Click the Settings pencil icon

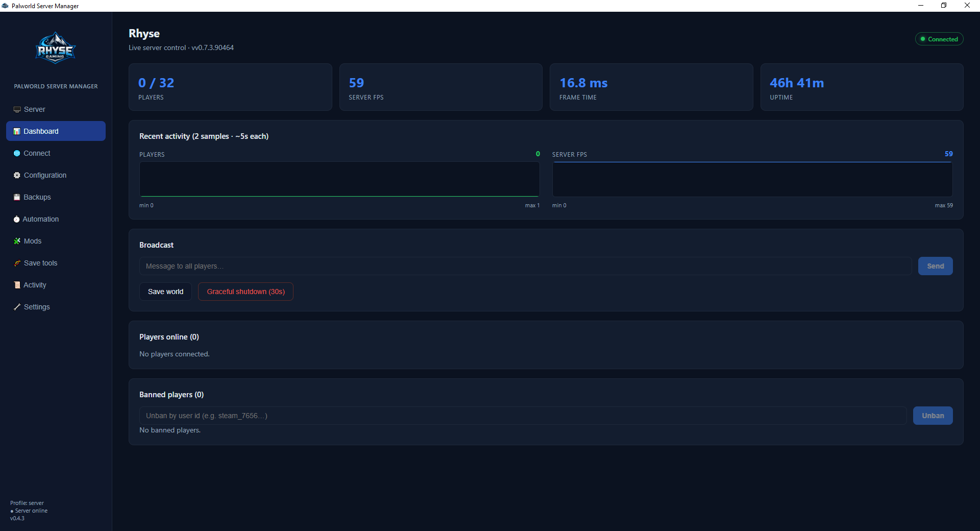click(x=17, y=307)
